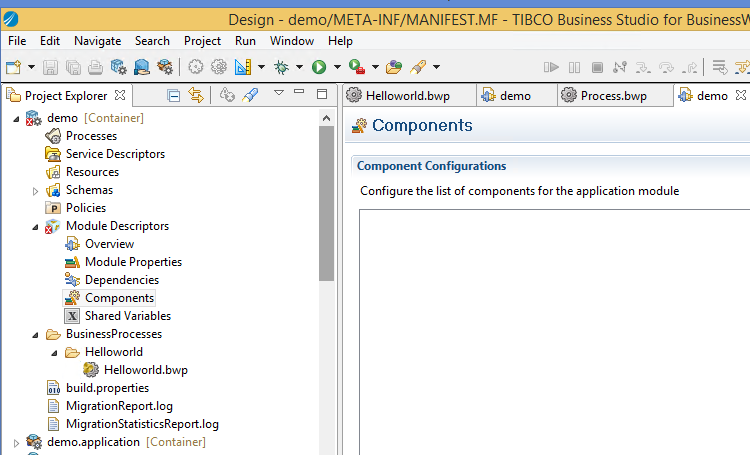The width and height of the screenshot is (750, 455).
Task: Click the first grey gear toolbar icon
Action: tap(195, 67)
